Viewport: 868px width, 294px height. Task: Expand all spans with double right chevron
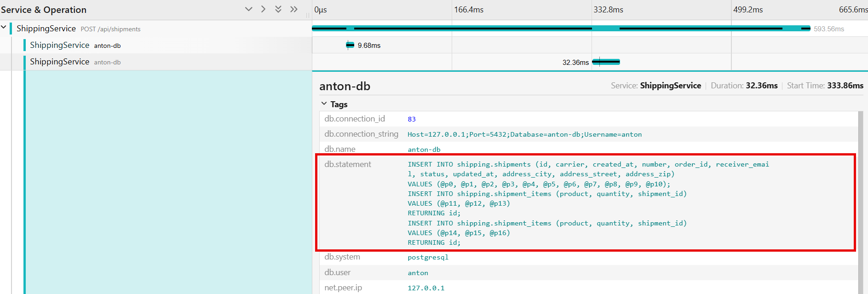coord(294,9)
